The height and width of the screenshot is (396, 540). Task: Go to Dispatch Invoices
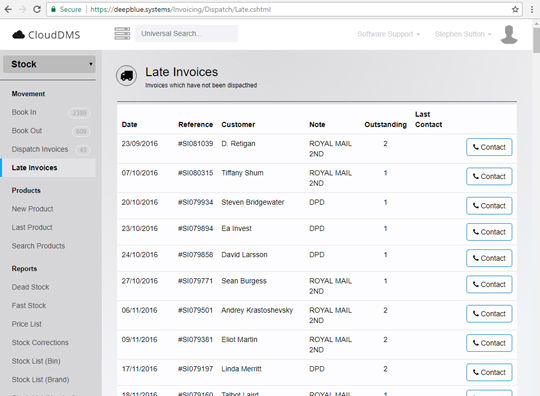coord(40,149)
